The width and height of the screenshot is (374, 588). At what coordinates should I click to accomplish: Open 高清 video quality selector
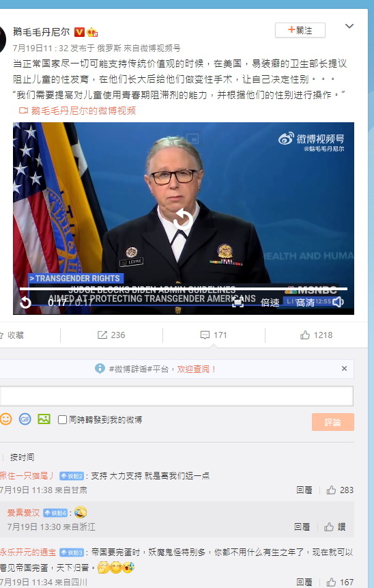click(x=306, y=303)
